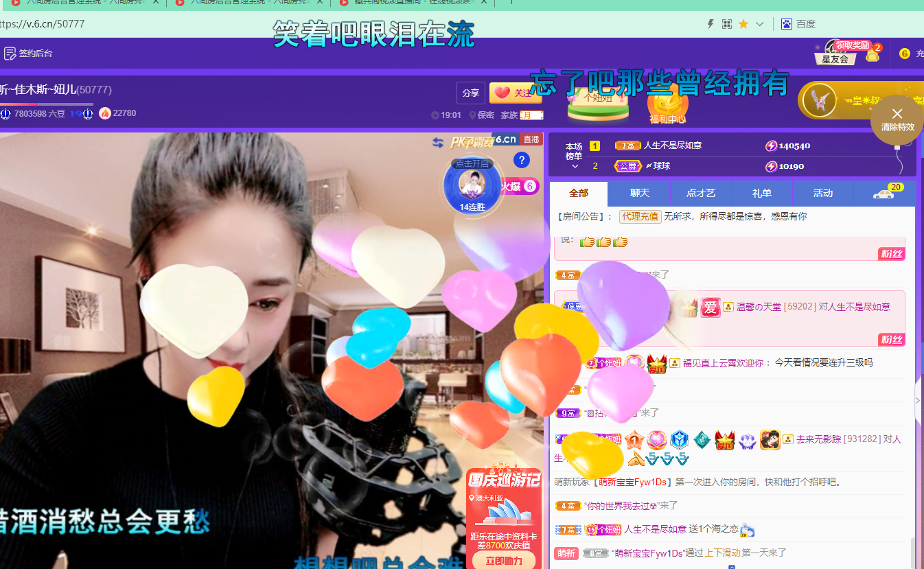Click the video switch arrows icon
The height and width of the screenshot is (569, 924).
click(x=437, y=142)
